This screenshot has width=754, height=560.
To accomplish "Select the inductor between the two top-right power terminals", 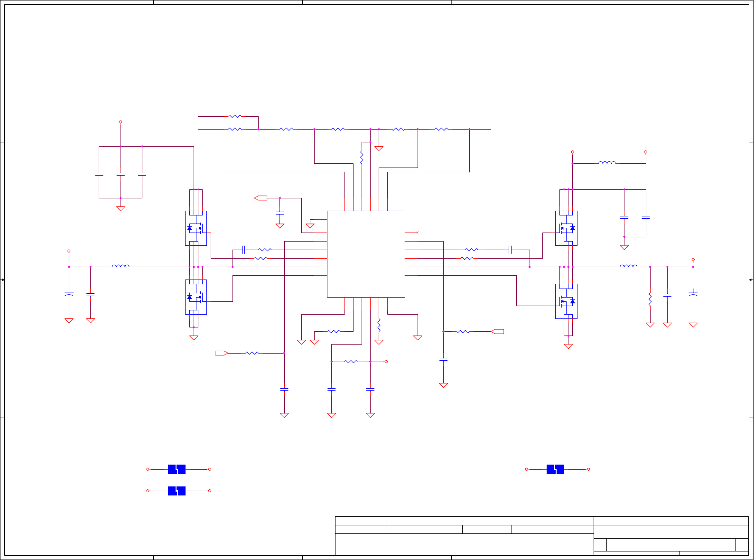I will [x=607, y=163].
